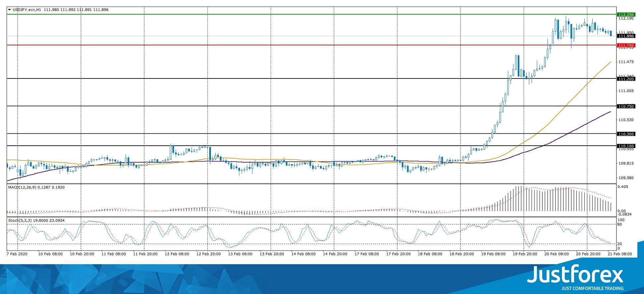
Task: Select the USDJPY.ecn,H1 chart title
Action: click(x=27, y=10)
